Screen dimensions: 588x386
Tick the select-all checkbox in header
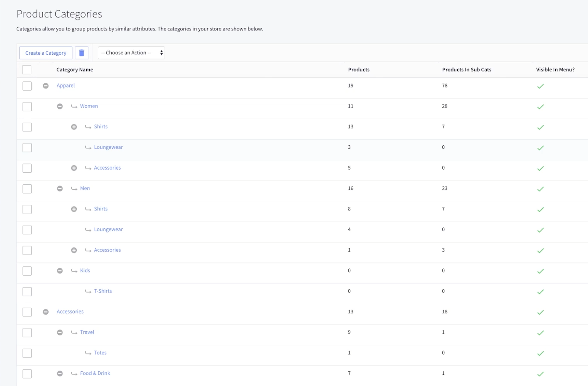(27, 70)
